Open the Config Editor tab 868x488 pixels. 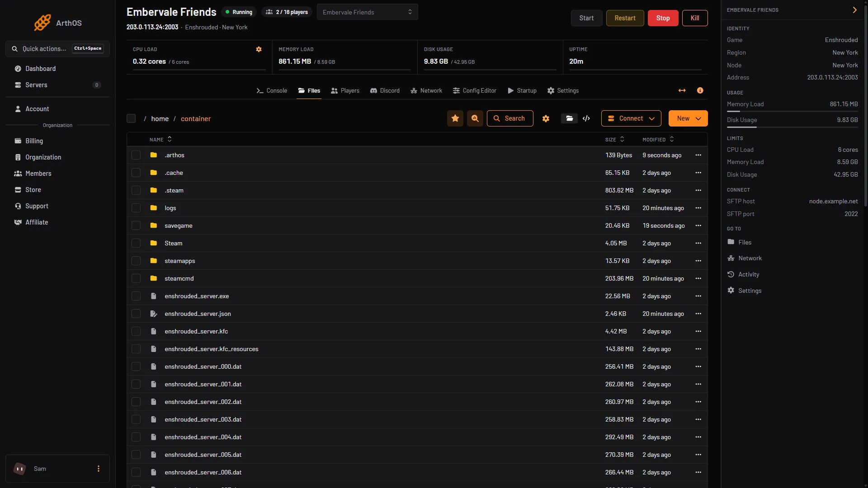pos(475,91)
